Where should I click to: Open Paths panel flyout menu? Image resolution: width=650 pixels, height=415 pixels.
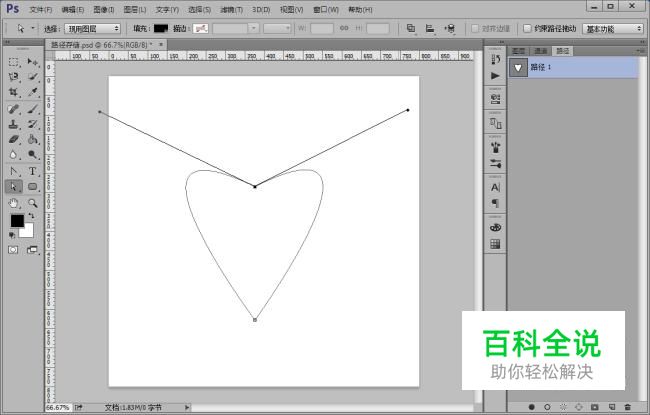coord(642,51)
